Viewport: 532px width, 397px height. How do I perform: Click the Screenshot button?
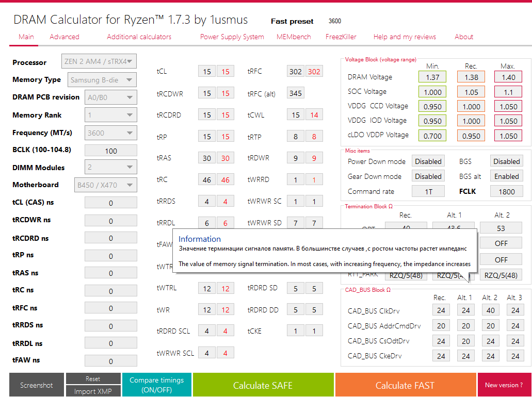[36, 385]
